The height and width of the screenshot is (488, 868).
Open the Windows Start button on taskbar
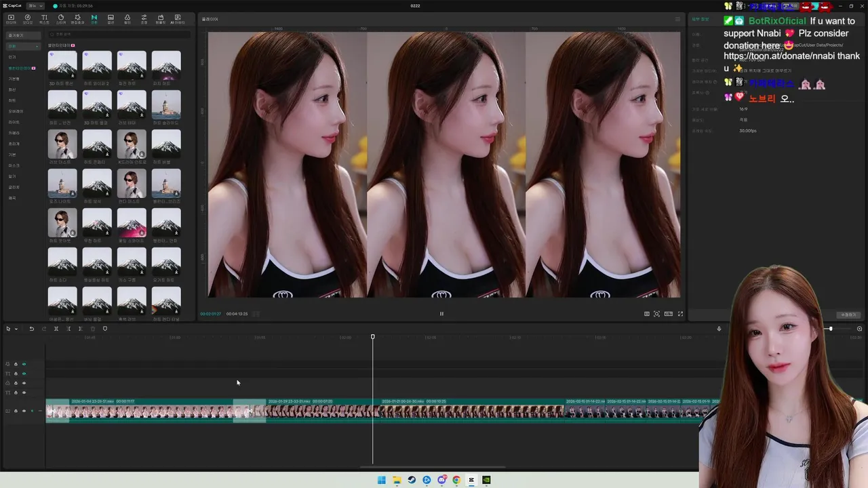[381, 480]
